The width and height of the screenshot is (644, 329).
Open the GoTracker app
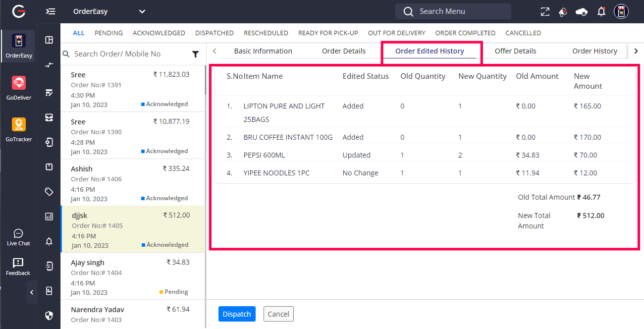[x=18, y=130]
